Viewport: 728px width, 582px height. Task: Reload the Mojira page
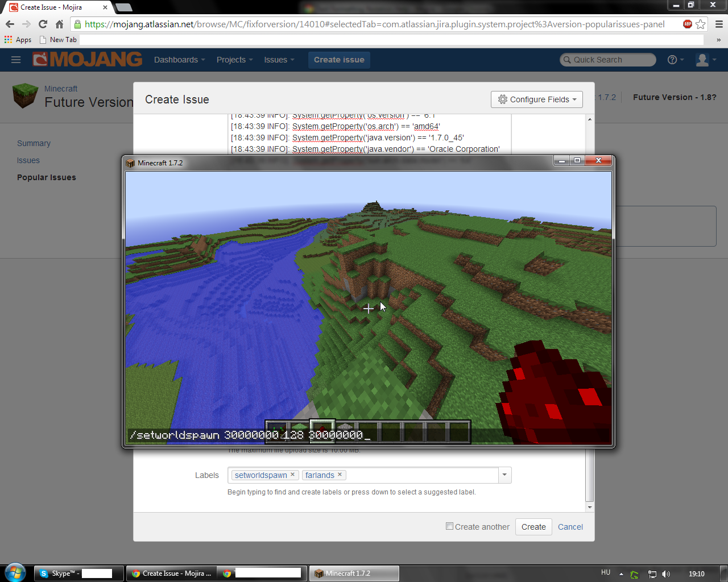pyautogui.click(x=43, y=24)
